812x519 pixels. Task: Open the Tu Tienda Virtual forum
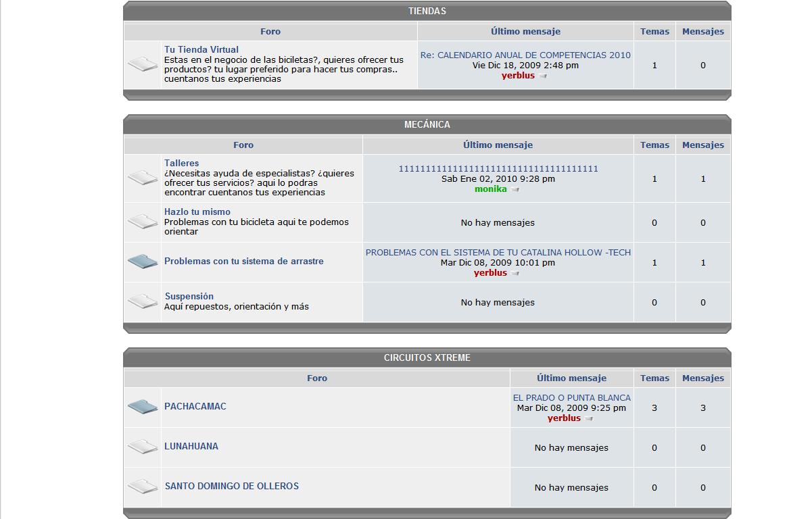(201, 49)
